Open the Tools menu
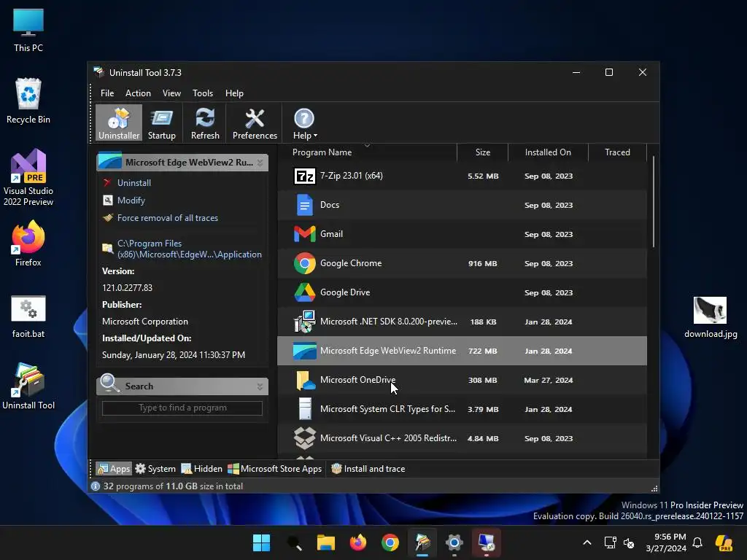The image size is (747, 560). pyautogui.click(x=203, y=93)
